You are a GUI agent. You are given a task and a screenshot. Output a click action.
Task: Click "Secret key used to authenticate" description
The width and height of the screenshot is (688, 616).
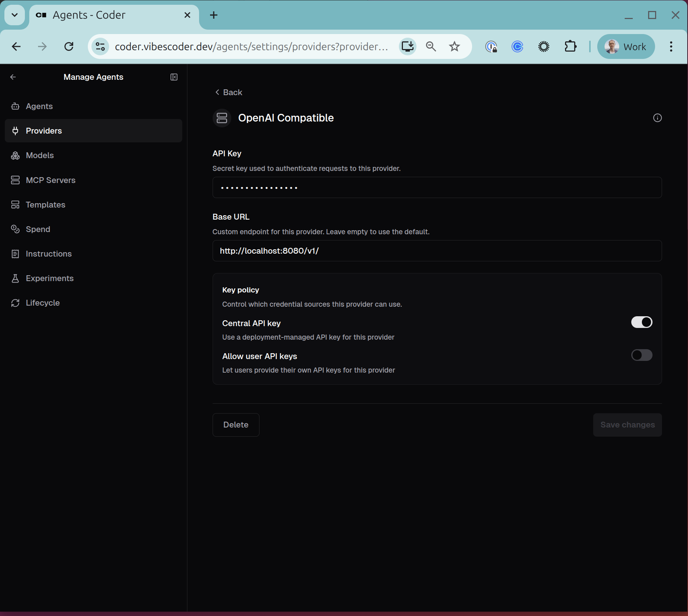click(307, 168)
